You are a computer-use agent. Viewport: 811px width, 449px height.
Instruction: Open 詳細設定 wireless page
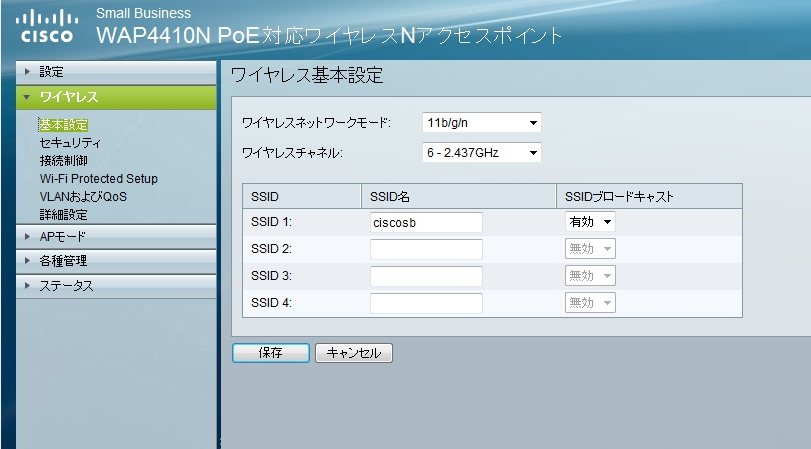point(64,215)
